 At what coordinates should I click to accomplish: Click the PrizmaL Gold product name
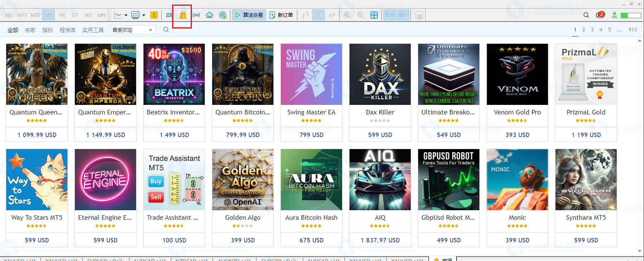586,112
